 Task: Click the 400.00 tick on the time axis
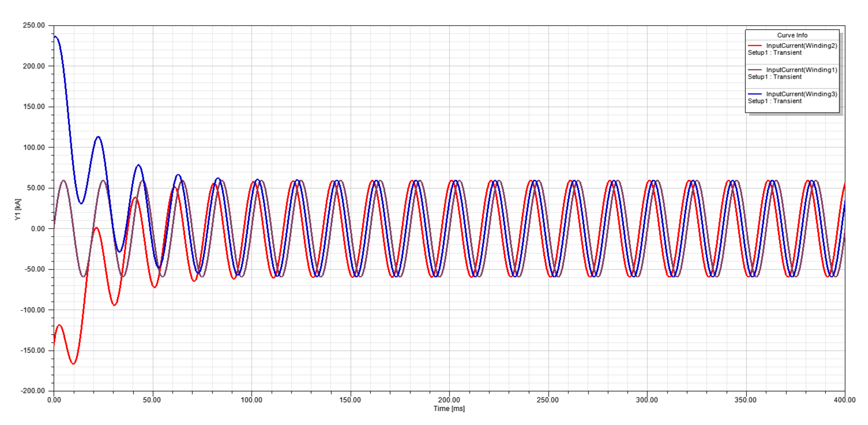(x=844, y=400)
